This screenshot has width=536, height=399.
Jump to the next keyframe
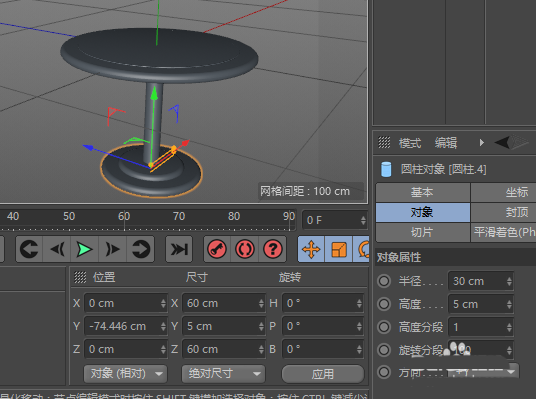140,249
